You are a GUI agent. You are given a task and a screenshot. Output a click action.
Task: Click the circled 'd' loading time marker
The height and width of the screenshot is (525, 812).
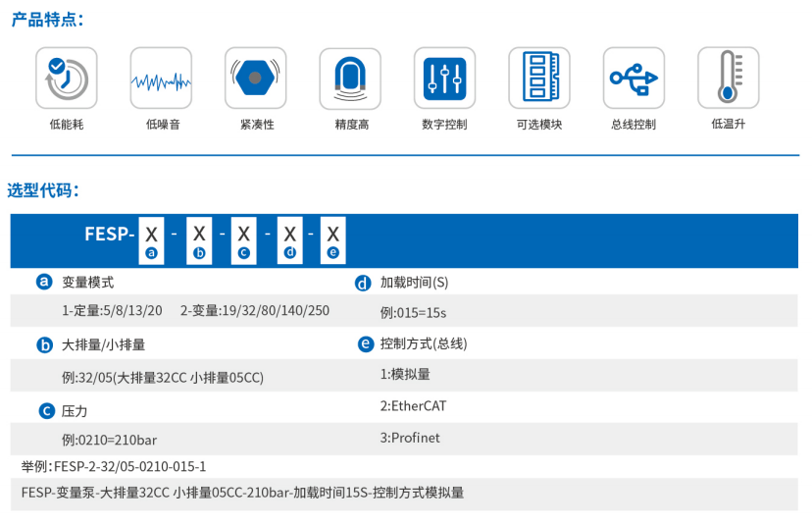[363, 283]
